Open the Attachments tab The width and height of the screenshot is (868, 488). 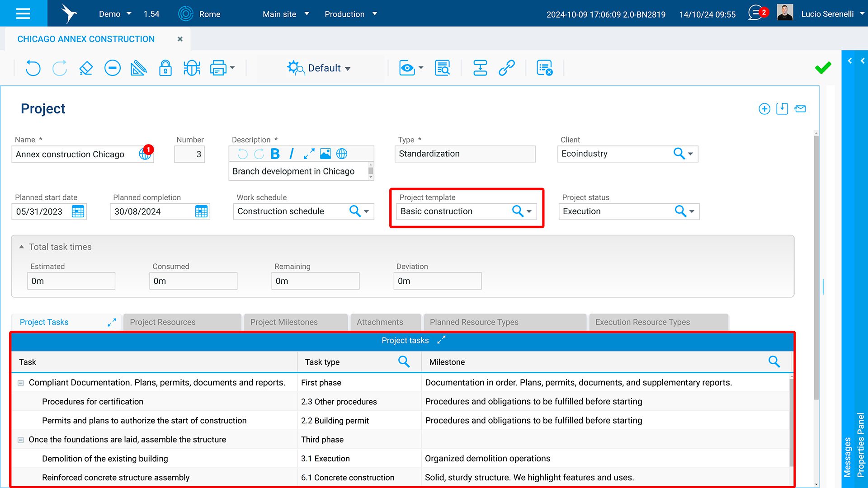(379, 322)
